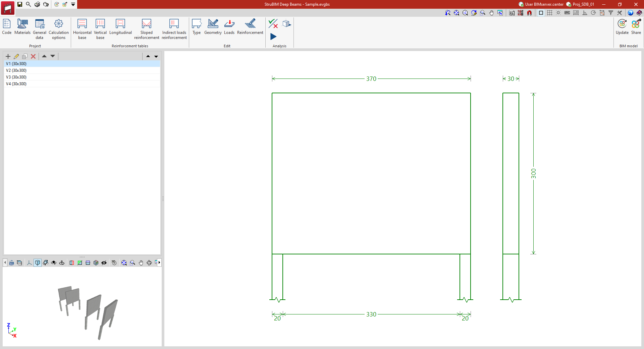Open the Geometry edit tool
This screenshot has height=349, width=644.
pyautogui.click(x=213, y=27)
